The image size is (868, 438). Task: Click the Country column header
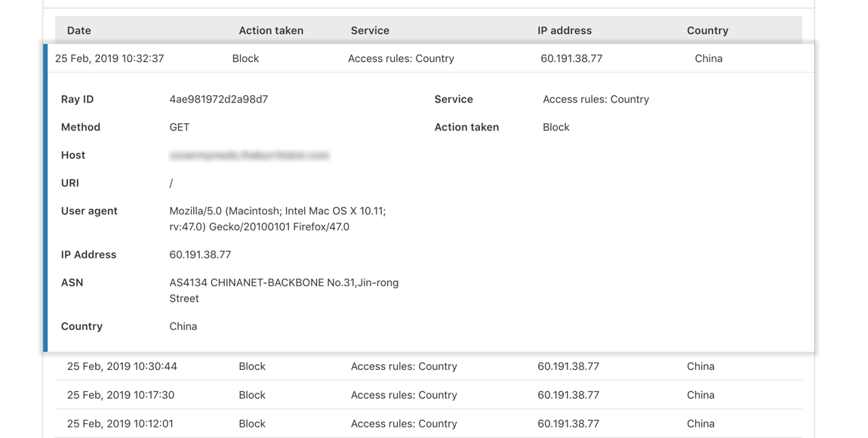coord(707,31)
